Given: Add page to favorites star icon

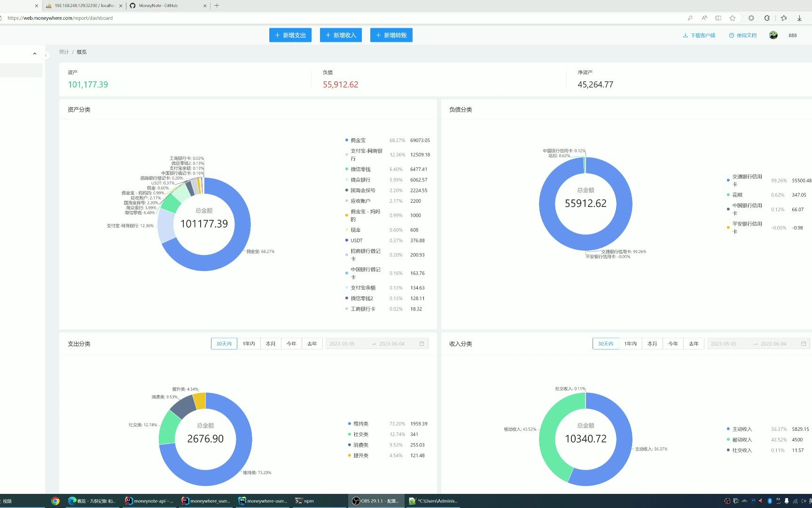Looking at the screenshot, I should point(732,18).
